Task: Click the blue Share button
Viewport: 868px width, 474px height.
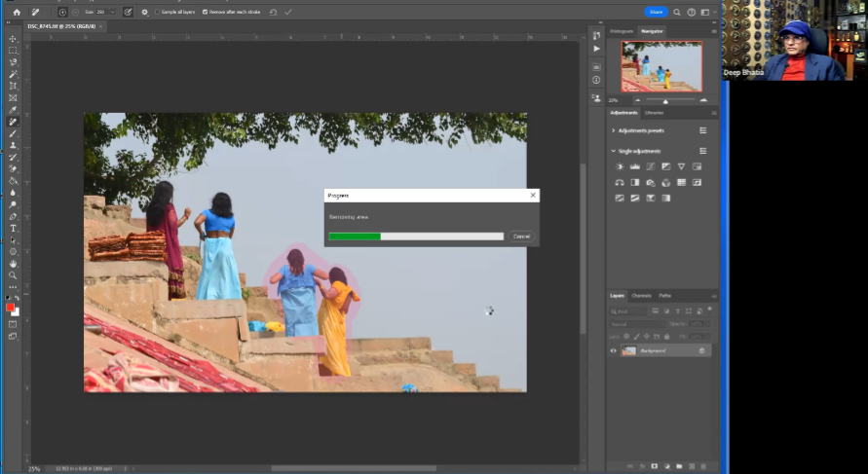Action: [656, 12]
